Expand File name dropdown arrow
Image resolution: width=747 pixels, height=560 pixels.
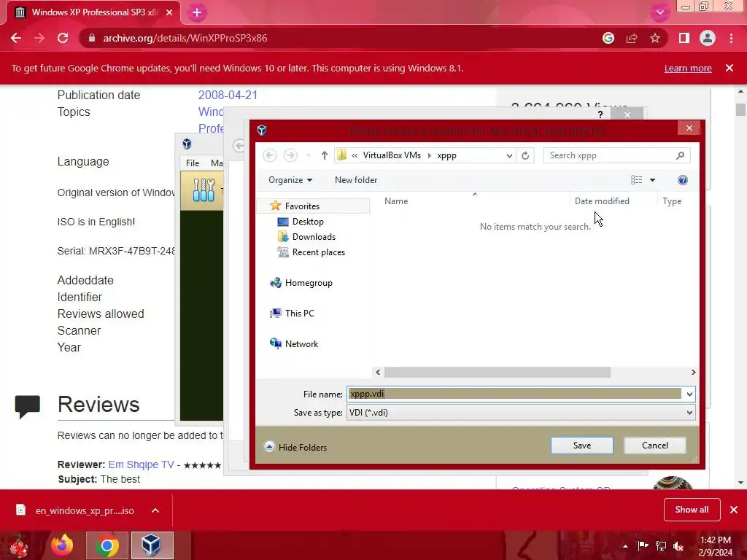(689, 394)
